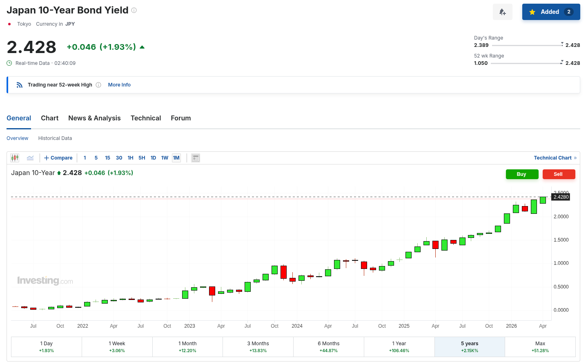The image size is (588, 364).
Task: Follow the More Info link
Action: [x=119, y=85]
